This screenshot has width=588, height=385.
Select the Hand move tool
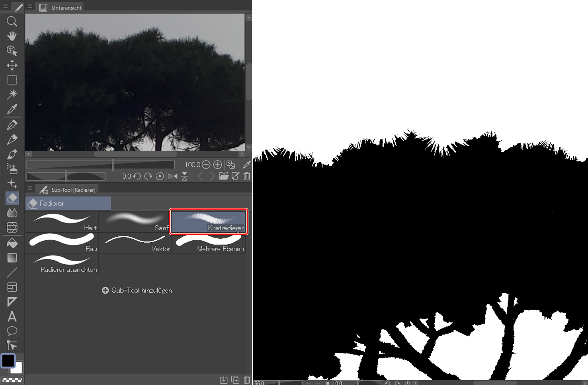[12, 36]
